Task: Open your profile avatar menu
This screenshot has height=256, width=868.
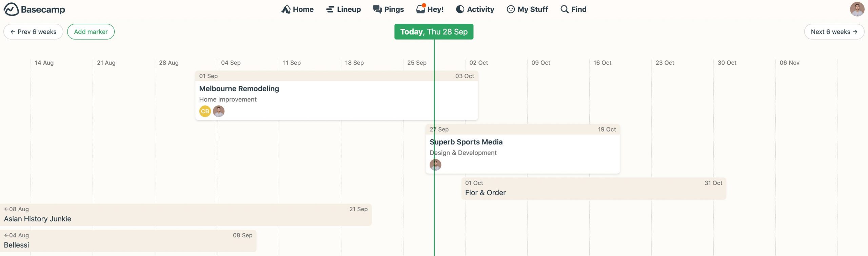Action: pyautogui.click(x=857, y=9)
